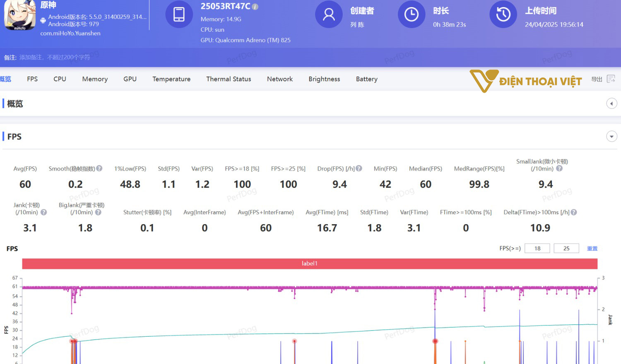
Task: Click the upload time history icon
Action: click(503, 14)
